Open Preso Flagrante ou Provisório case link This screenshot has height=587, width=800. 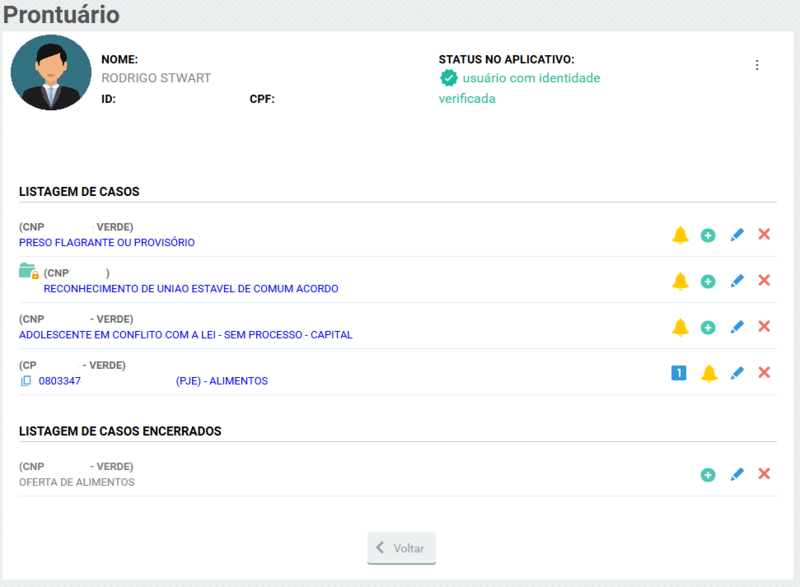pos(107,242)
